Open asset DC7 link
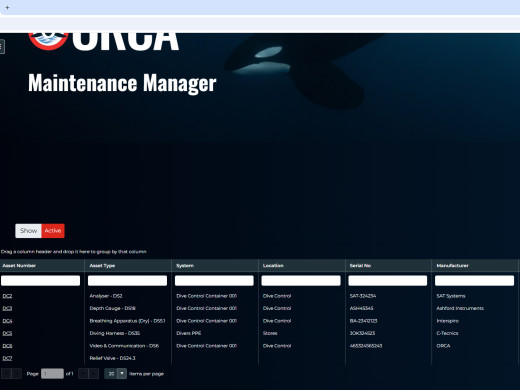 coord(7,358)
